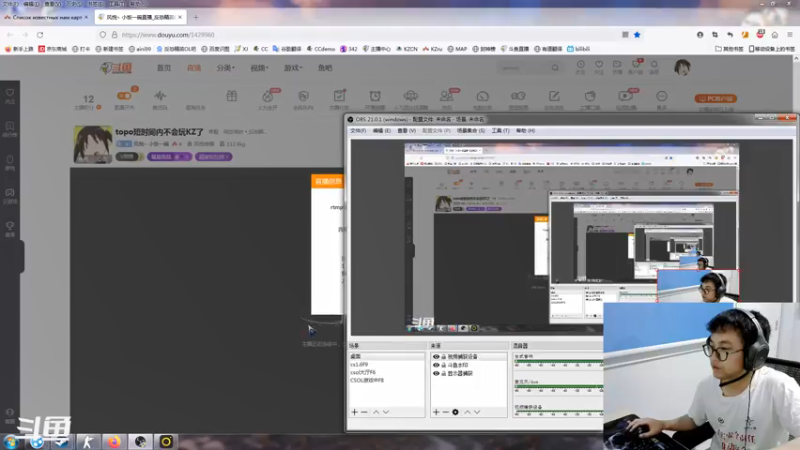Screen dimensions: 800x450
Task: Add a new source in OBS
Action: tap(436, 412)
